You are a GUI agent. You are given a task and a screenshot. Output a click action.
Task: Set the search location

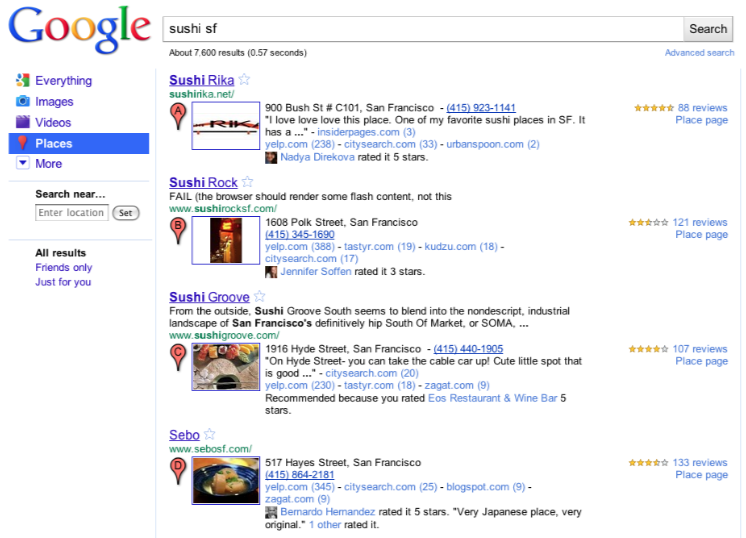[x=126, y=213]
